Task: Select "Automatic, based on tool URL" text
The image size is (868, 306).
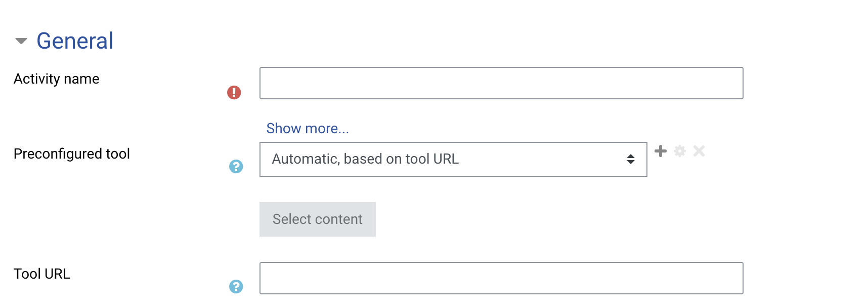Action: (365, 159)
